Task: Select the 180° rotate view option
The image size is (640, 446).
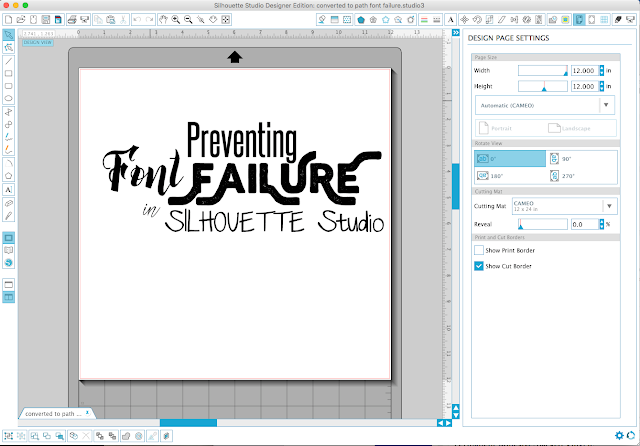Action: click(510, 176)
